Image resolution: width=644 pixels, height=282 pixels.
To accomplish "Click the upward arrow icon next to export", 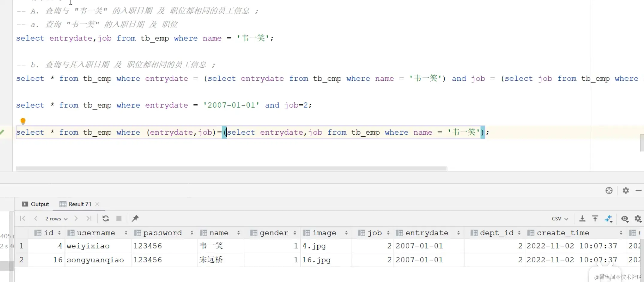I will (x=595, y=219).
